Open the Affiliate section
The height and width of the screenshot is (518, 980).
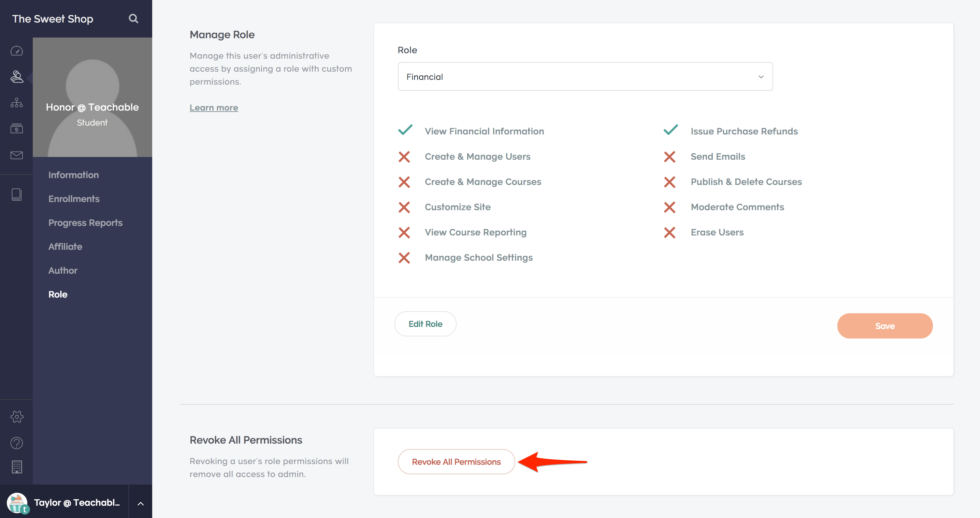click(65, 246)
